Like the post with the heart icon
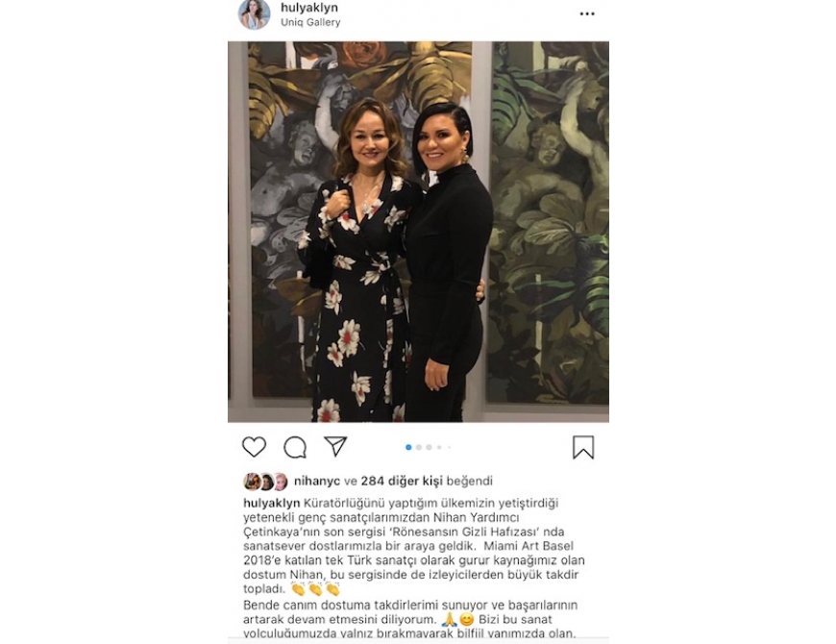Screen dimensions: 836x644 [254, 447]
